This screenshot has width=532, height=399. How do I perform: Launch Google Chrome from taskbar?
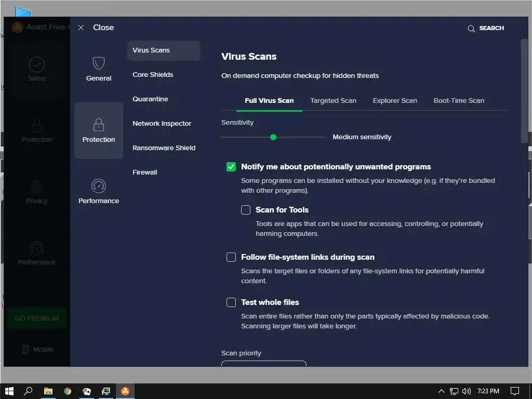(68, 391)
